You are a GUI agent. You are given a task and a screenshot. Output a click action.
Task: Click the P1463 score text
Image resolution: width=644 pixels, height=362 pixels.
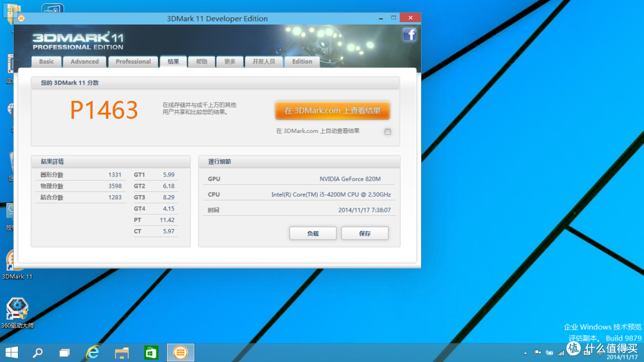point(104,110)
